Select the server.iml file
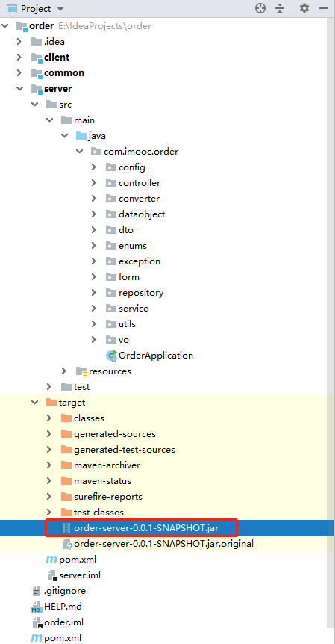335x644 pixels. pos(80,575)
